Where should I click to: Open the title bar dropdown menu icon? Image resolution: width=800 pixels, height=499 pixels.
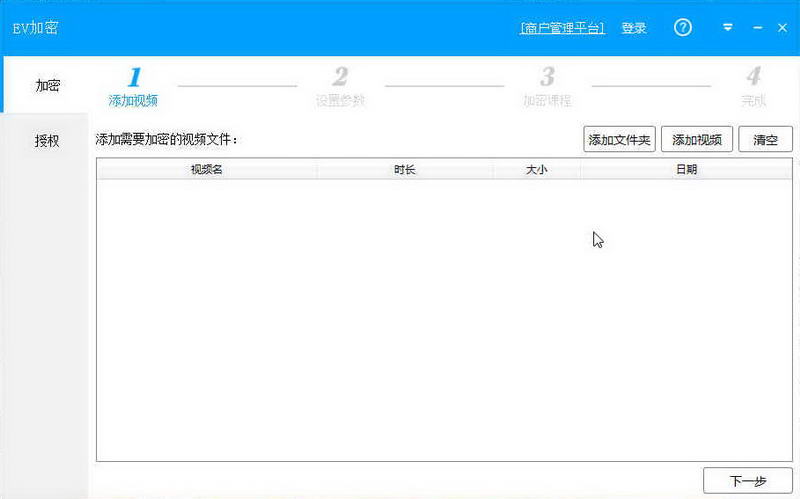pyautogui.click(x=728, y=28)
